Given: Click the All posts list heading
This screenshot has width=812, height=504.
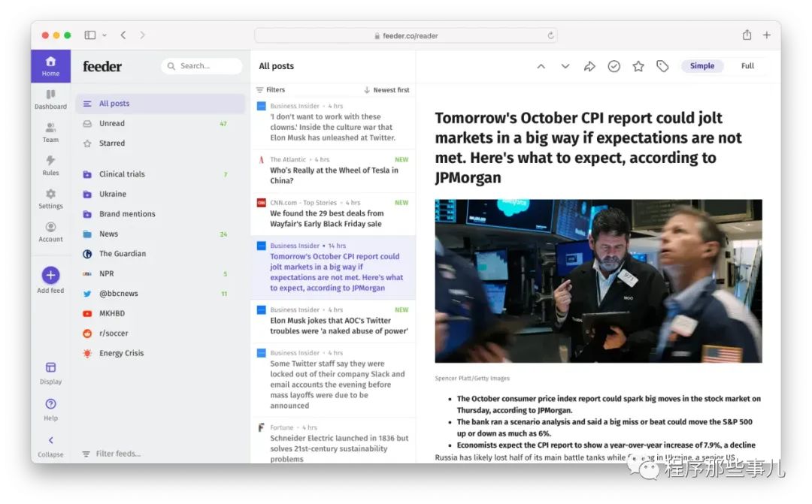Looking at the screenshot, I should (276, 66).
